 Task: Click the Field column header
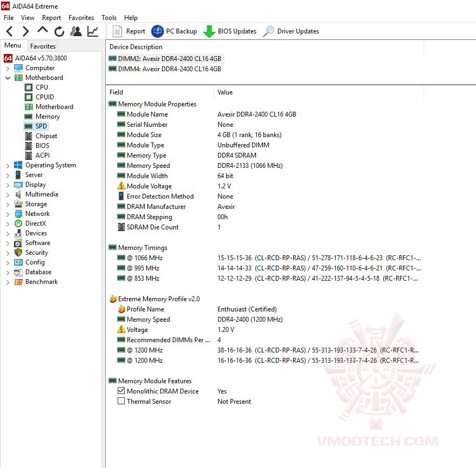click(160, 92)
